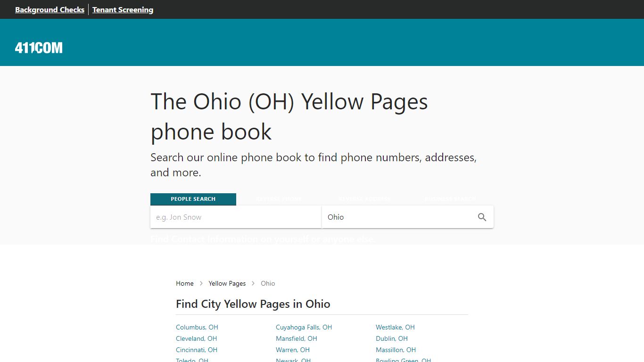Open the Background Checks link
The image size is (644, 362).
(x=50, y=9)
